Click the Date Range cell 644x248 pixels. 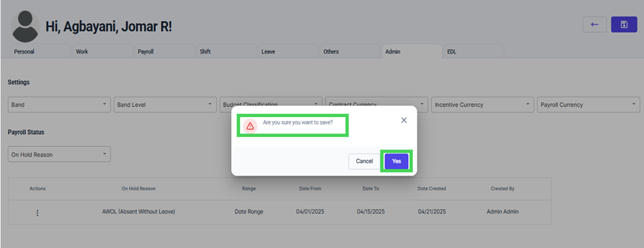pos(249,212)
